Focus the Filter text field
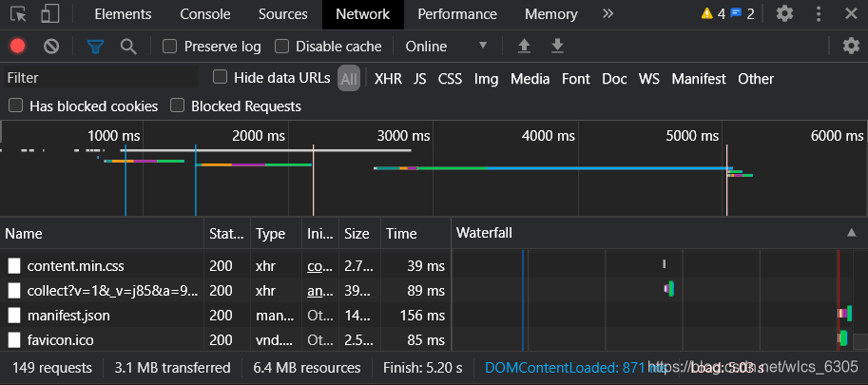 (101, 77)
